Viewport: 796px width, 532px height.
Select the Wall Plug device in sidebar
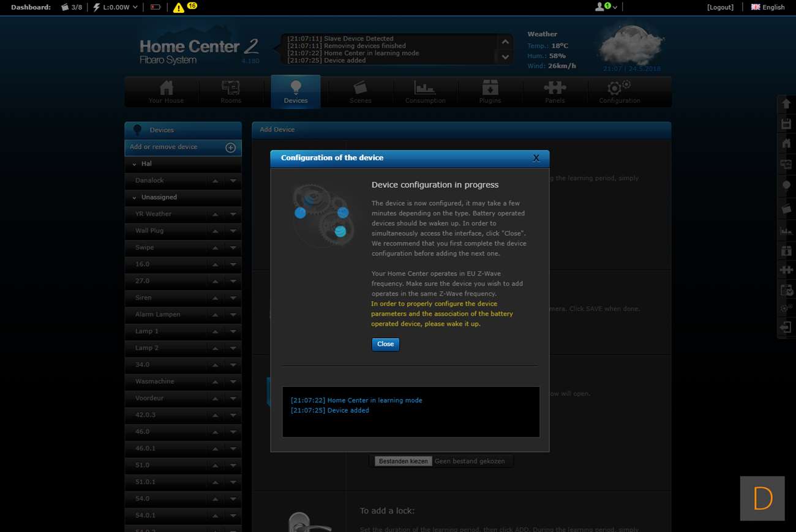[x=149, y=231]
